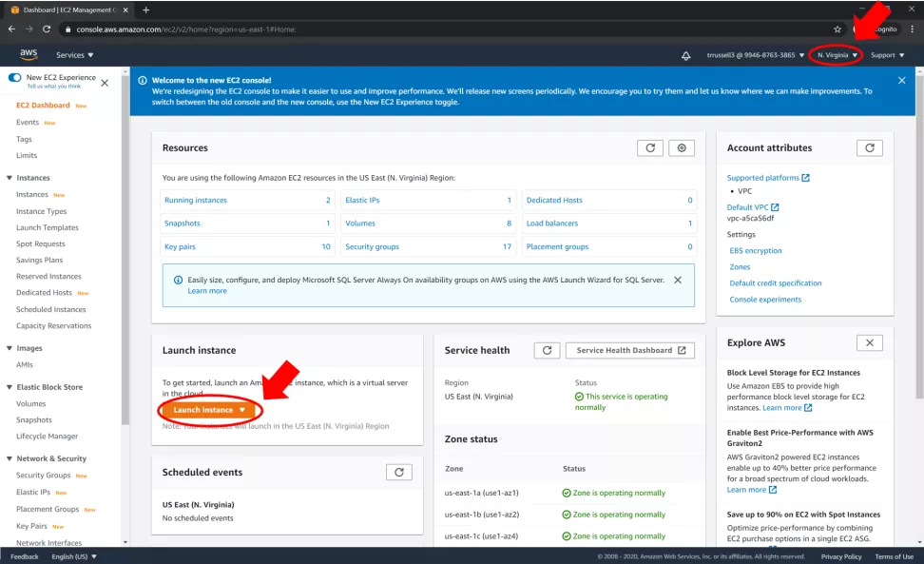The image size is (924, 564).
Task: Go to Tags in sidebar
Action: point(24,139)
